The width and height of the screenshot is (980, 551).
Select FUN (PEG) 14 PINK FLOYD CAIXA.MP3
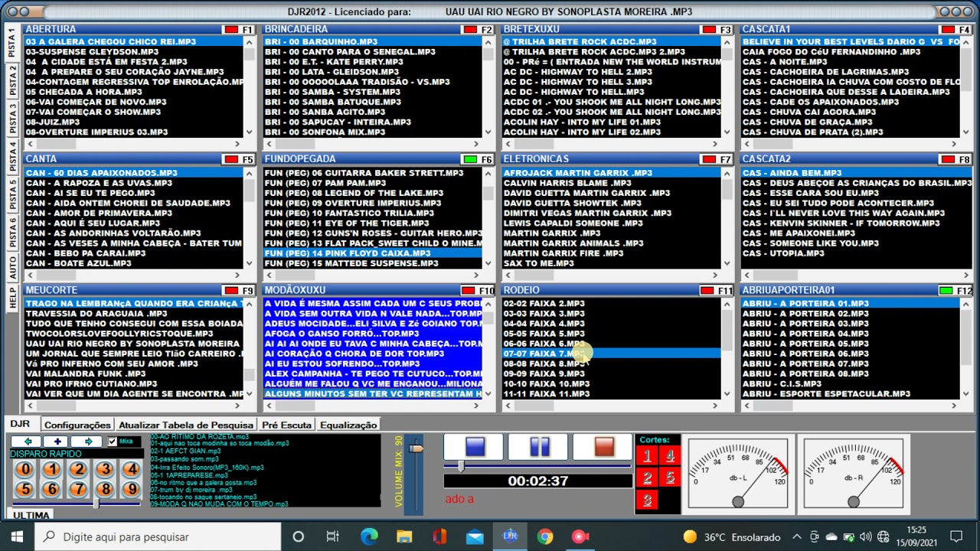tap(372, 253)
